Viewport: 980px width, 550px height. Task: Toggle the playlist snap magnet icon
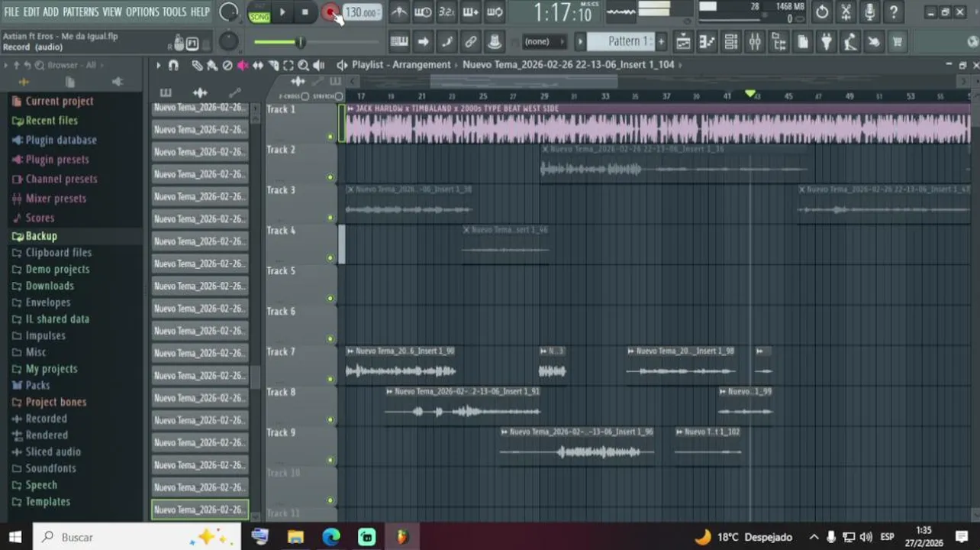coord(173,66)
